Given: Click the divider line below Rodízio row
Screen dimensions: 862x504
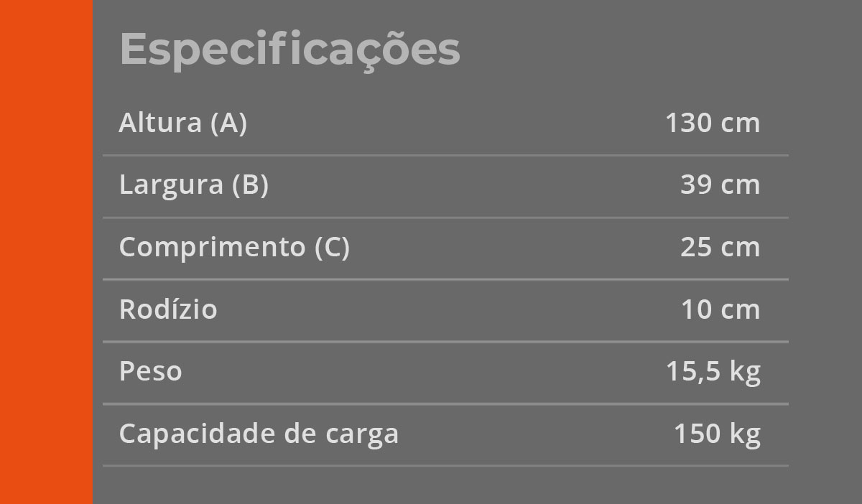Looking at the screenshot, I should [445, 342].
